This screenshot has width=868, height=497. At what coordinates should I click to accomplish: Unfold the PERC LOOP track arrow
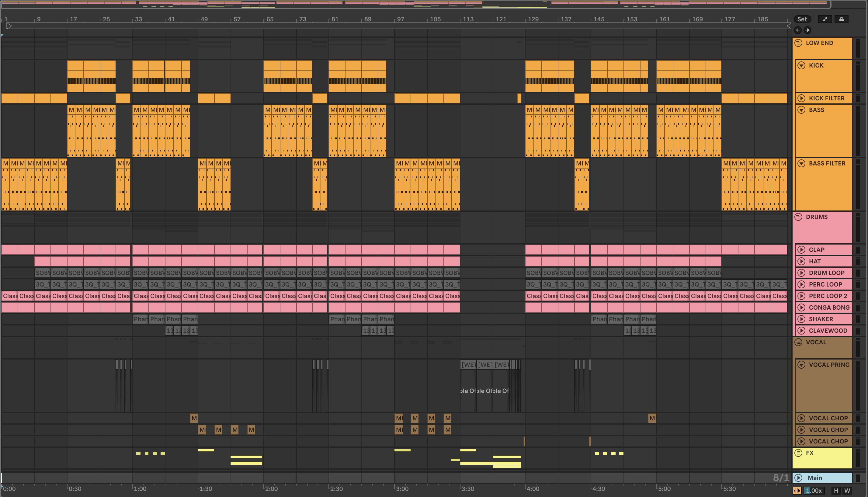coord(801,284)
